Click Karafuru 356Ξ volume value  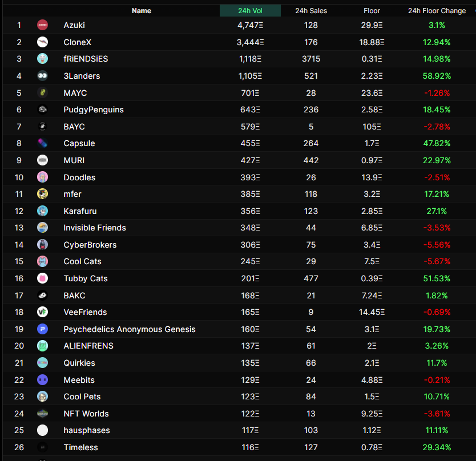click(x=250, y=211)
